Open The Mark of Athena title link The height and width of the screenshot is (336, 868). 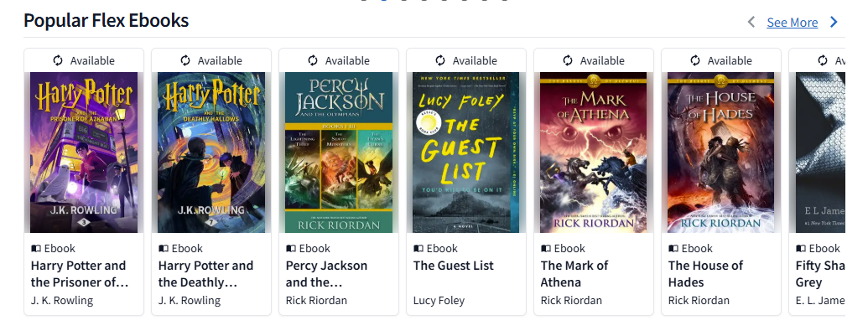574,274
